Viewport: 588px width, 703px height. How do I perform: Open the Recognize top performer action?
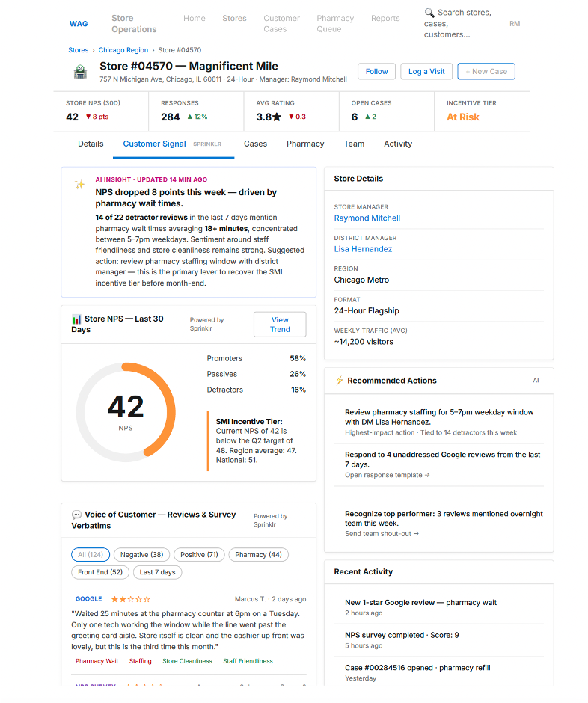tap(440, 524)
